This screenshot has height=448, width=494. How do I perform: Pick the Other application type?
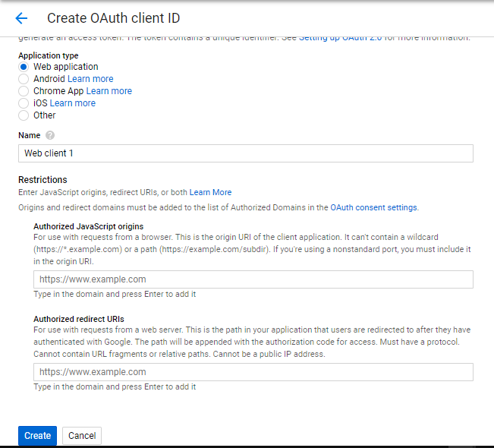(24, 115)
